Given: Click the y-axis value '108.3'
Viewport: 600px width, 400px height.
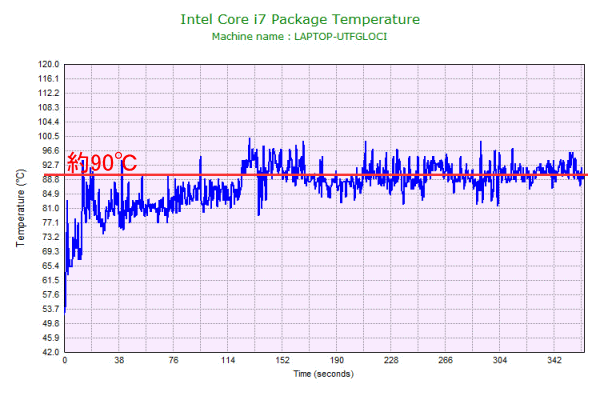Looking at the screenshot, I should (49, 108).
